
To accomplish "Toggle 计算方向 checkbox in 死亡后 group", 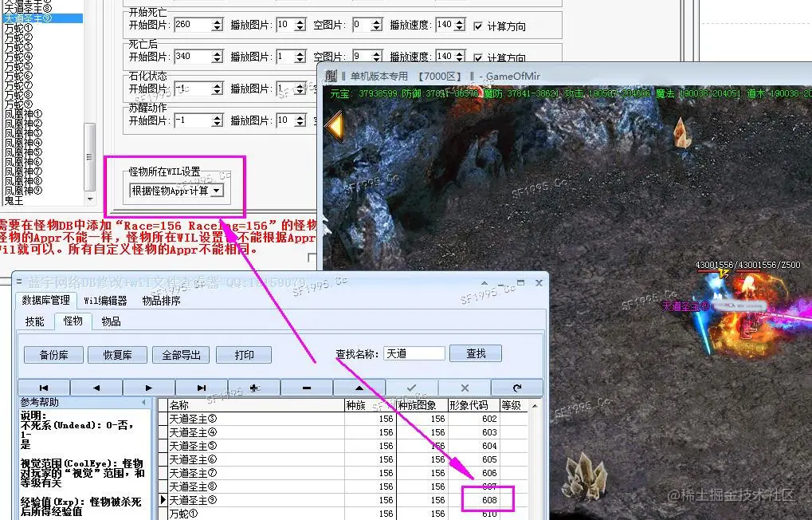I will 478,57.
